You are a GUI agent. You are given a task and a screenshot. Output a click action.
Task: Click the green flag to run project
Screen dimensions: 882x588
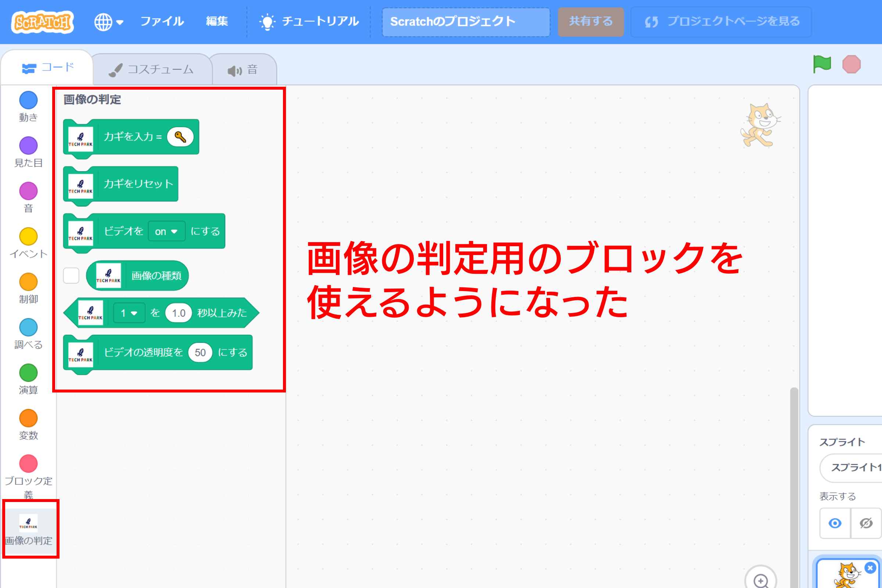tap(822, 64)
